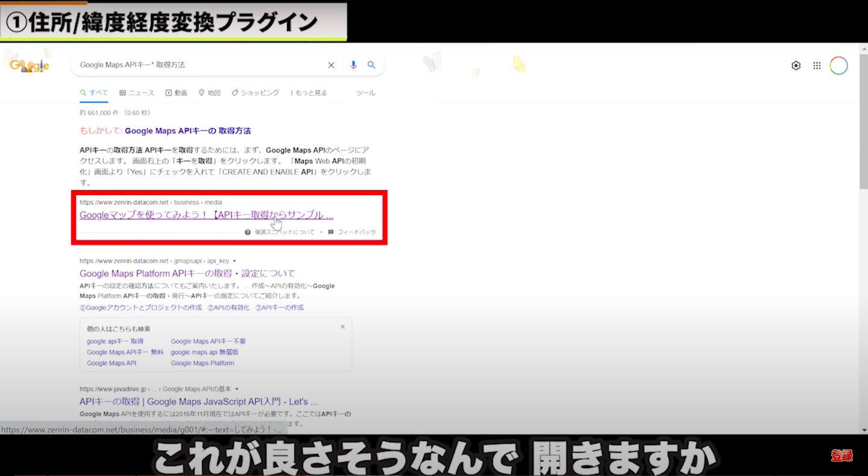Open the Google account profile avatar
The height and width of the screenshot is (476, 868).
click(838, 66)
